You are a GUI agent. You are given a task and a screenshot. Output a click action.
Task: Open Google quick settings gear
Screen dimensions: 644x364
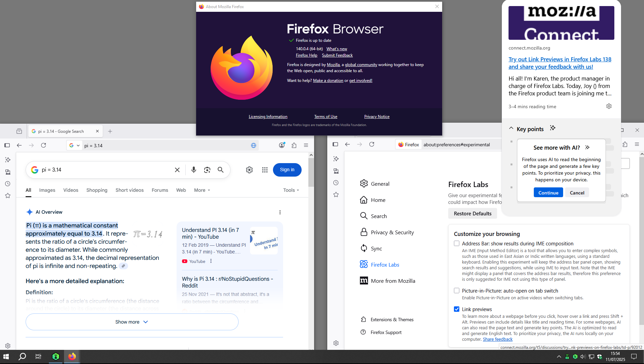tap(249, 170)
